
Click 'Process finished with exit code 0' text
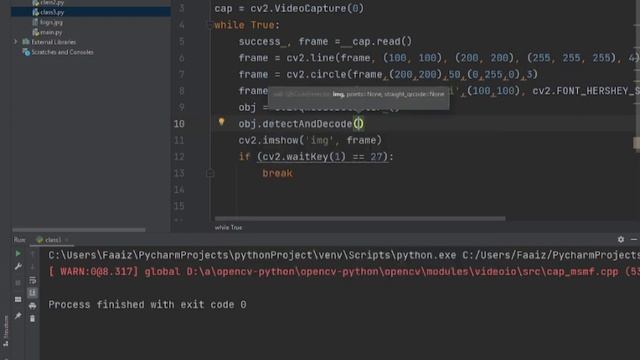[147, 304]
